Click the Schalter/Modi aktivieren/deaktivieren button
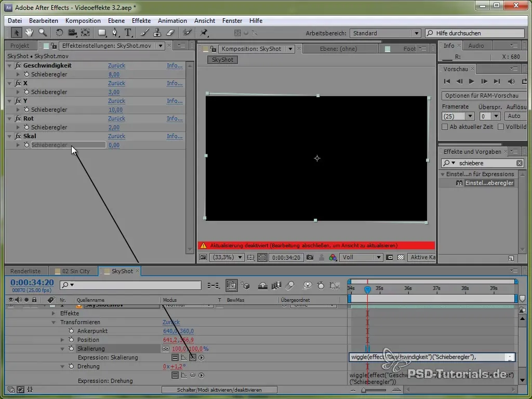Viewport: 532px width, 399px height. [x=219, y=390]
